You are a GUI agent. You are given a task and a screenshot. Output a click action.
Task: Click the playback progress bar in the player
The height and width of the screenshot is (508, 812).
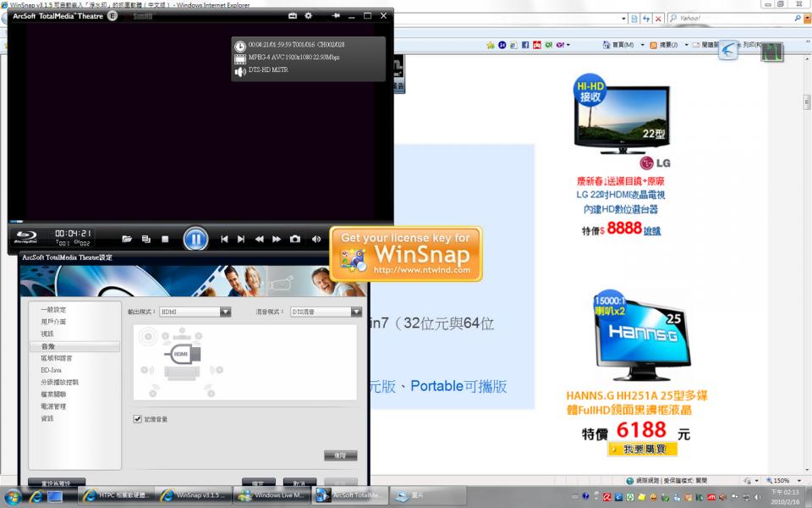[200, 221]
